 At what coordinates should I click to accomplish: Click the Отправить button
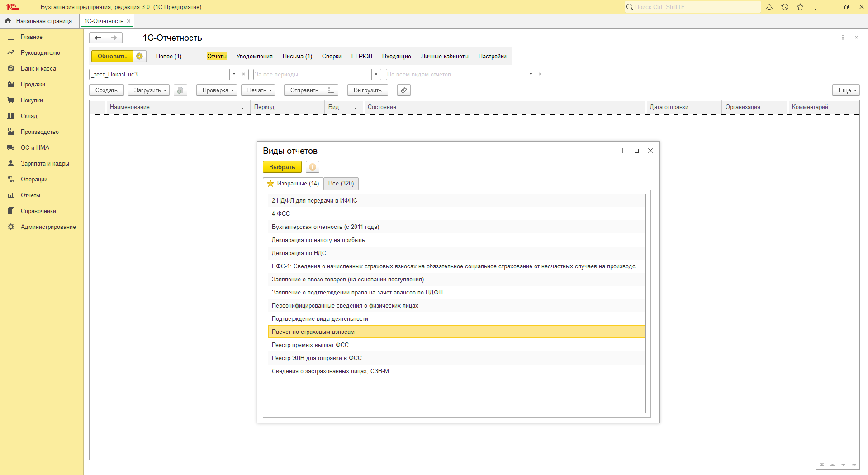[x=304, y=90]
